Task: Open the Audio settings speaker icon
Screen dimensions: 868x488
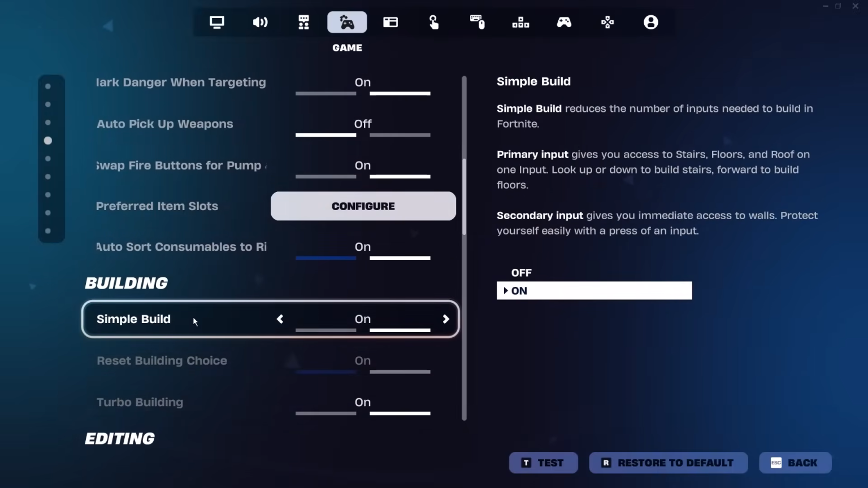Action: [260, 22]
